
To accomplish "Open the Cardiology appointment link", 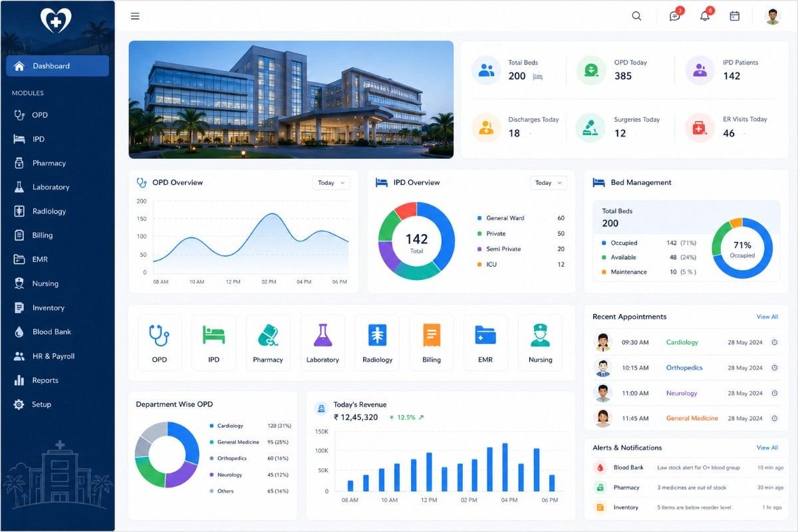I will click(682, 342).
